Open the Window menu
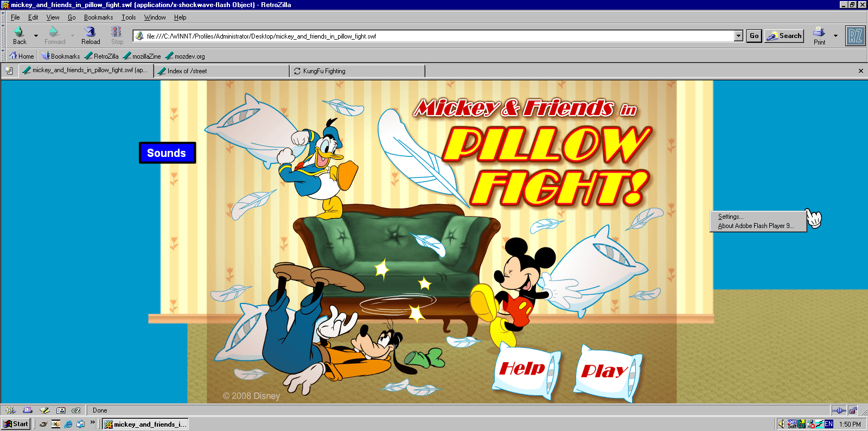The image size is (868, 431). pyautogui.click(x=155, y=17)
